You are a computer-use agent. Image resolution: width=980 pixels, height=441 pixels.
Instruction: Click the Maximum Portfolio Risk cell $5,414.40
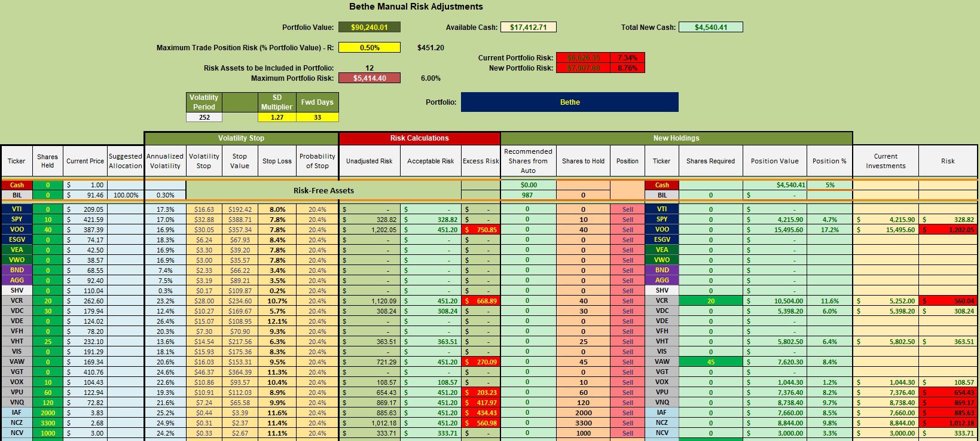tap(369, 78)
